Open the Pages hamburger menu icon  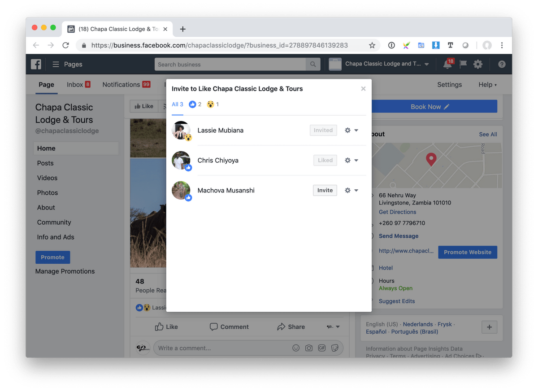[56, 64]
